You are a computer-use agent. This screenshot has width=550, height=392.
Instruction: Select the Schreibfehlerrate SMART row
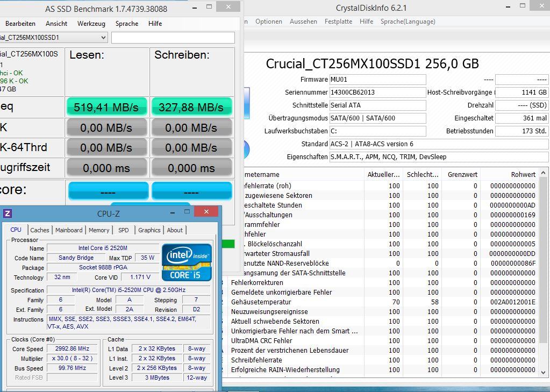380,360
